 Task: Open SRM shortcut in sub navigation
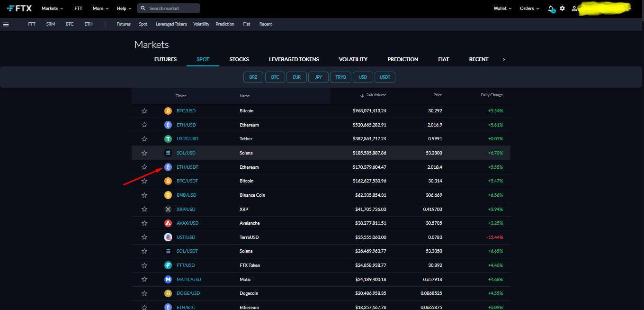[x=51, y=24]
